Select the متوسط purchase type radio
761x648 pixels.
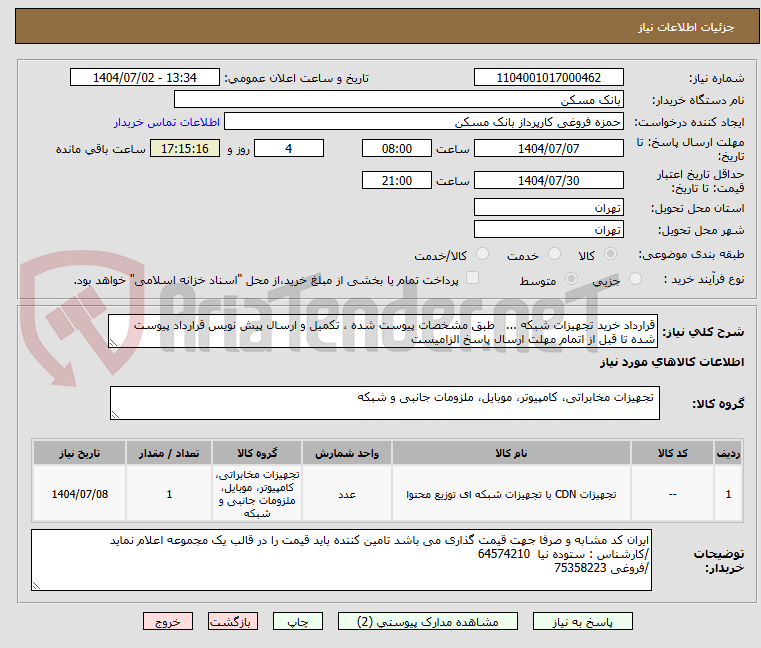(571, 279)
